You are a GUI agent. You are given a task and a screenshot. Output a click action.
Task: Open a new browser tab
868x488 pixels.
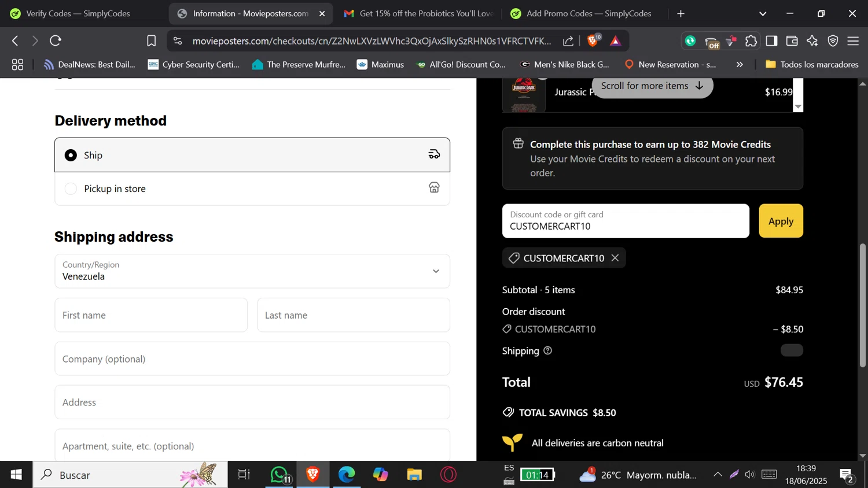point(681,13)
